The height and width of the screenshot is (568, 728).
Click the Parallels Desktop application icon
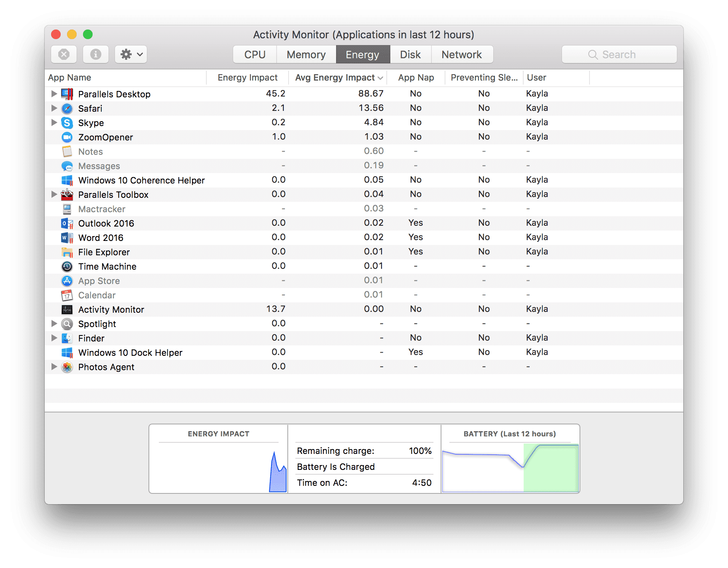tap(67, 94)
